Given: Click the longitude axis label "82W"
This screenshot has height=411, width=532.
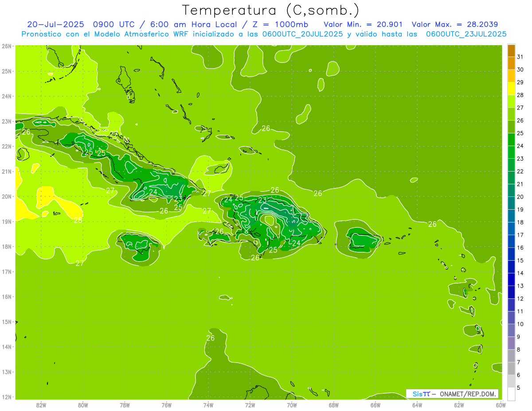Looking at the screenshot, I should [41, 405].
